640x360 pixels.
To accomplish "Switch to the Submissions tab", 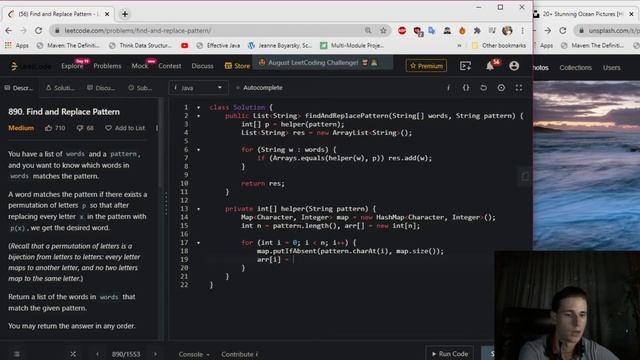I will (x=140, y=88).
